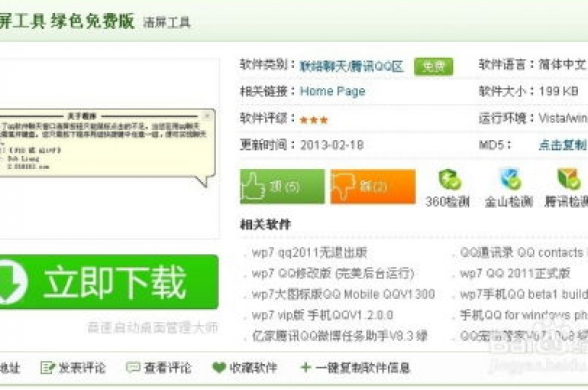Follow the Home Page link
Viewport: 588px width, 390px height.
click(x=332, y=91)
